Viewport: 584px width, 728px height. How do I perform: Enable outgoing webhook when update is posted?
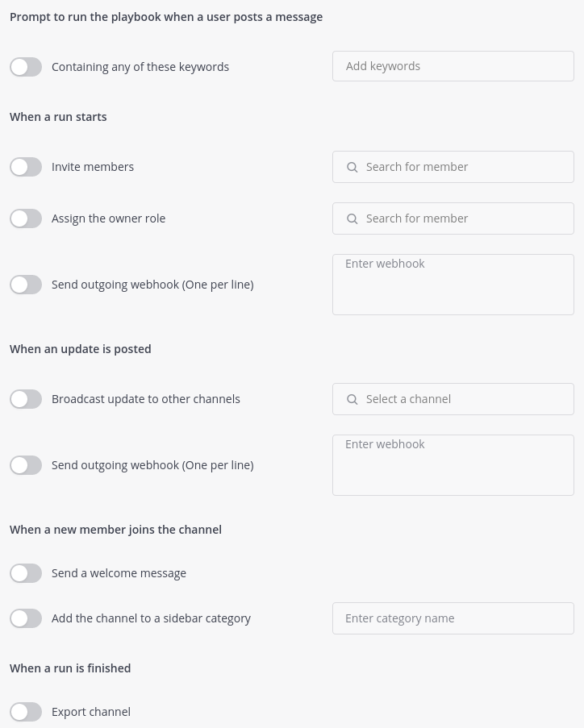26,465
